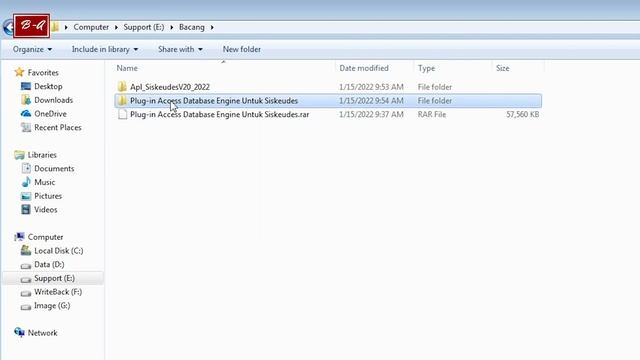Click Bacang in the address bar
Image resolution: width=640 pixels, height=360 pixels.
[191, 27]
